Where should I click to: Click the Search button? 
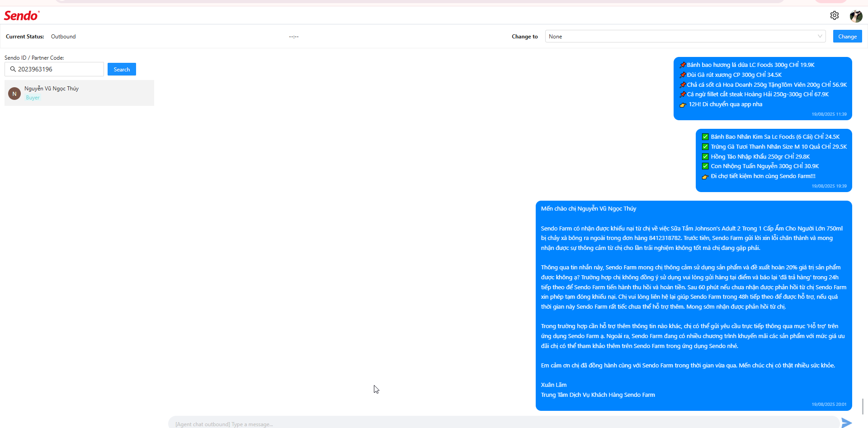coord(122,69)
